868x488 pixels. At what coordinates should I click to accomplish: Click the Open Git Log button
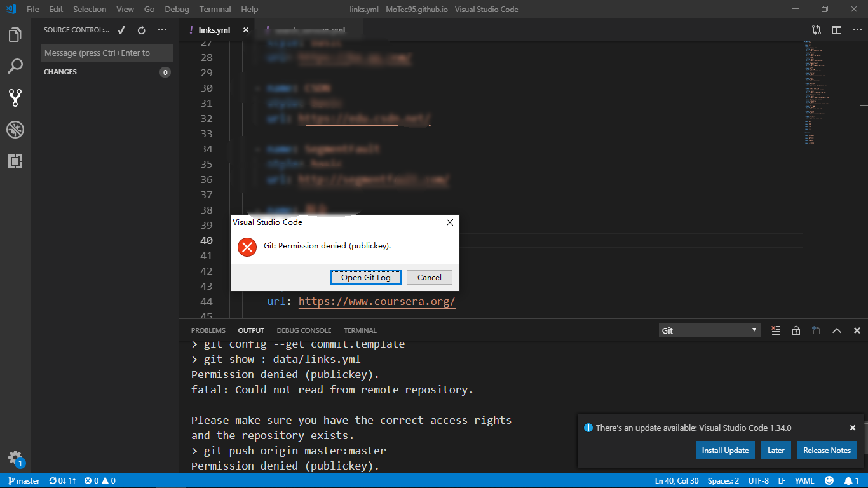coord(365,277)
